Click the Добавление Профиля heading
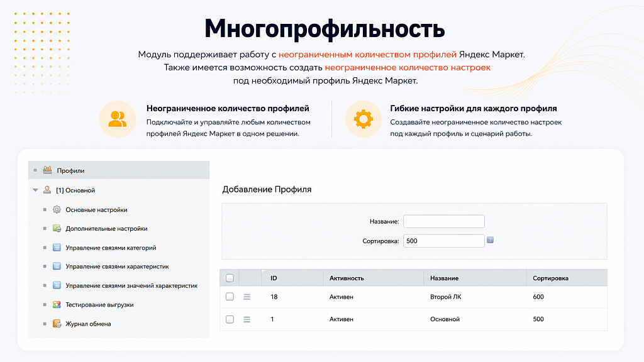Viewport: 644px width, 362px height. (267, 190)
